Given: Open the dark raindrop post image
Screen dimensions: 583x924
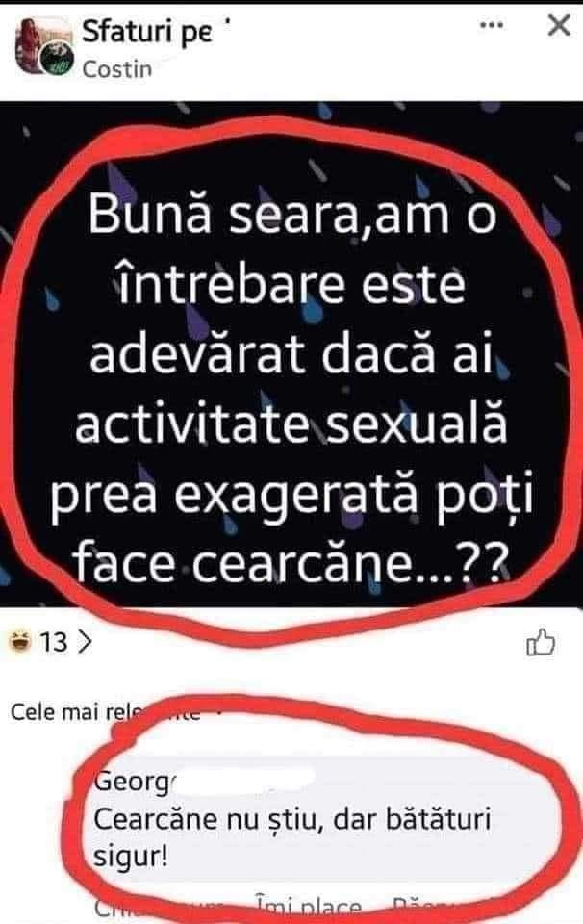Looking at the screenshot, I should pos(291,353).
